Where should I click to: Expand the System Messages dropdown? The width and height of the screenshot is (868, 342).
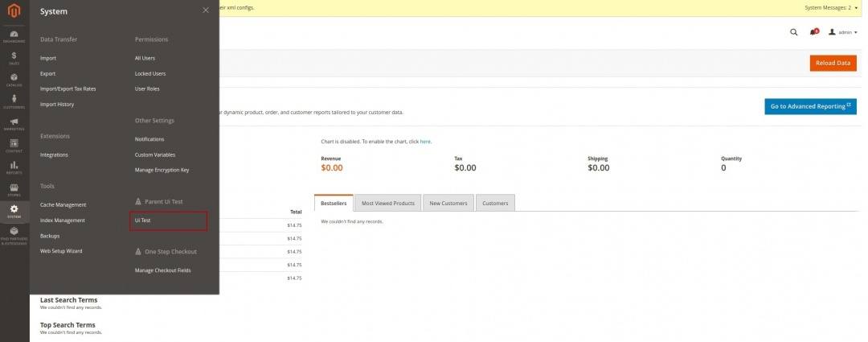point(831,8)
